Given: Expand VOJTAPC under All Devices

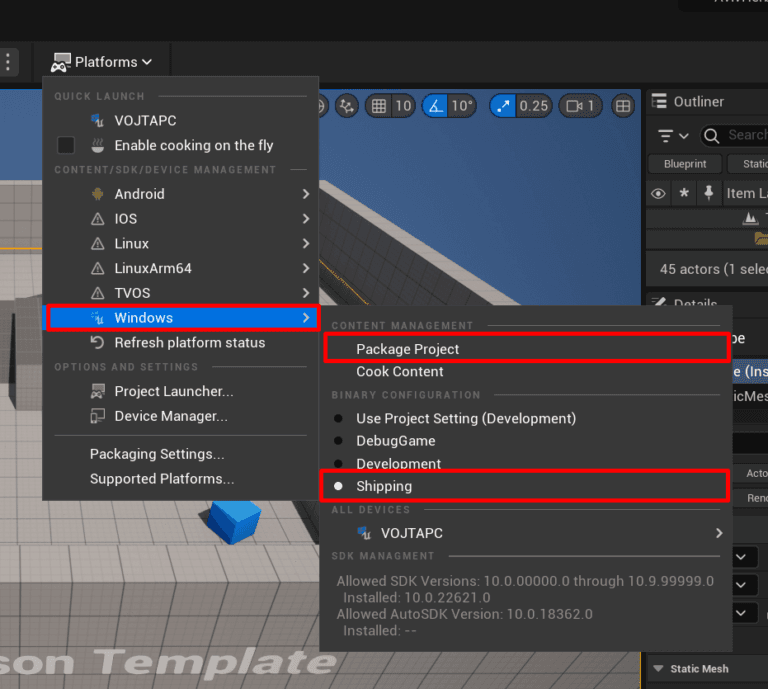Looking at the screenshot, I should click(525, 533).
